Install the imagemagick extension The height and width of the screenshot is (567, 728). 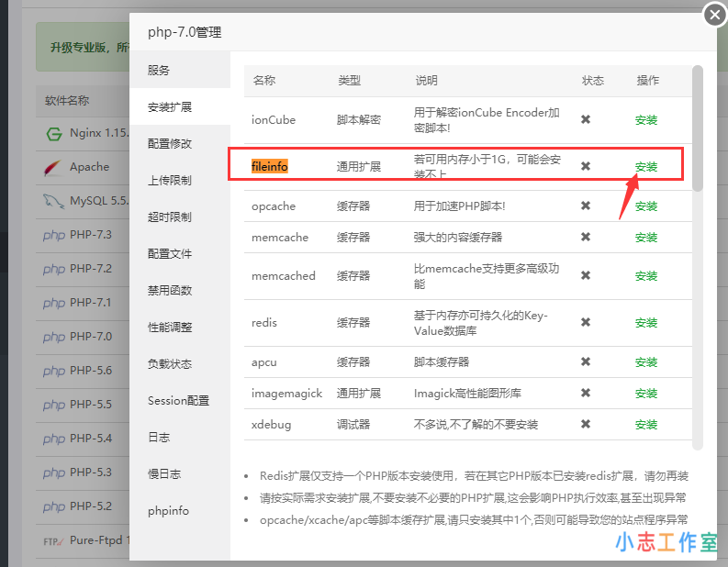[645, 393]
